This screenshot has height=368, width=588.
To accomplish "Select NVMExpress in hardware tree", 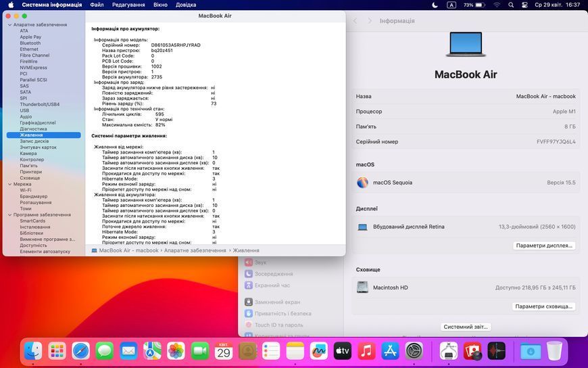I will click(33, 68).
